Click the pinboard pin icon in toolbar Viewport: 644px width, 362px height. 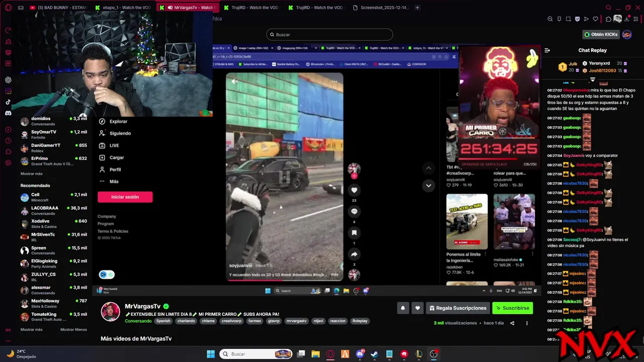(559, 19)
